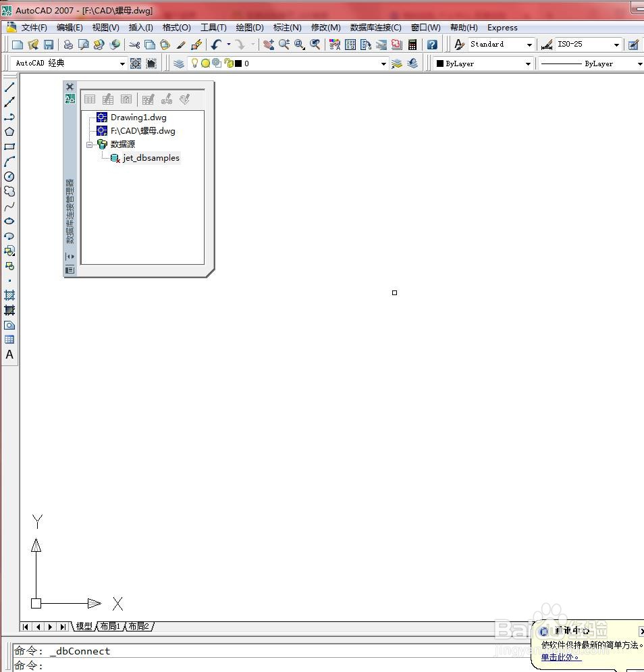Select the Polyline tool
This screenshot has height=672, width=644.
coord(9,117)
